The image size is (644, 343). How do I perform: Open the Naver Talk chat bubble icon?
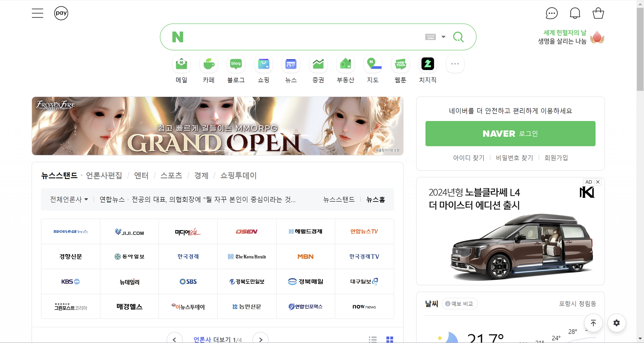pos(551,13)
